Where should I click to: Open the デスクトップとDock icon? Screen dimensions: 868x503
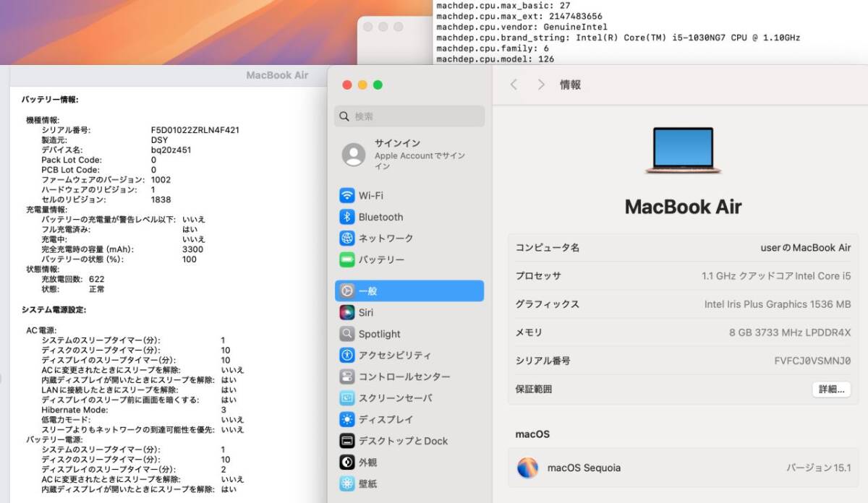pyautogui.click(x=347, y=441)
